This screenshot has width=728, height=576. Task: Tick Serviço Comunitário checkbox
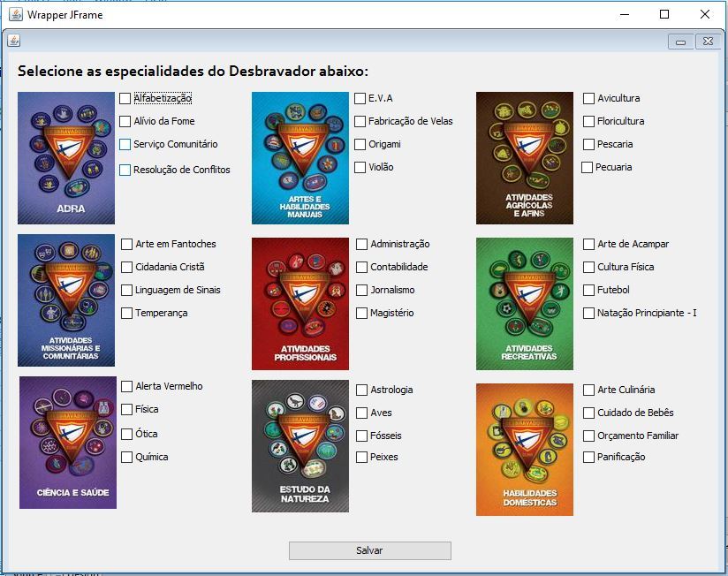125,144
